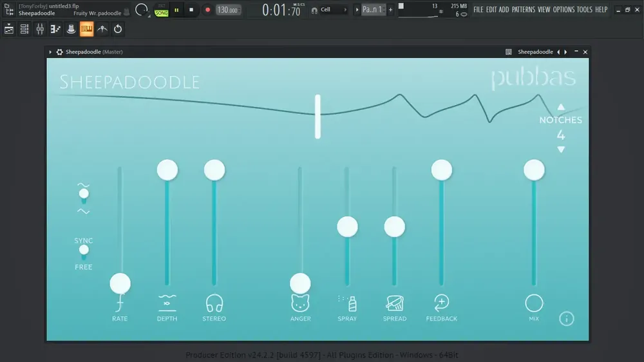Toggle the LFO waveform shape switch

(84, 196)
